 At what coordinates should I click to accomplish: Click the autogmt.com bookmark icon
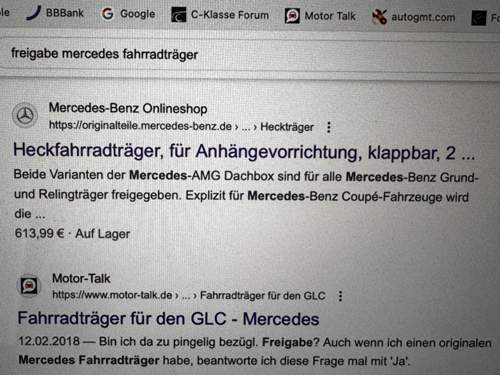379,17
